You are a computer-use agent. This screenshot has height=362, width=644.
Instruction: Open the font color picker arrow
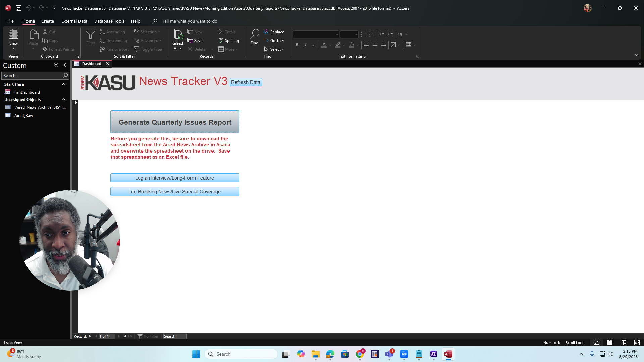[x=330, y=45]
